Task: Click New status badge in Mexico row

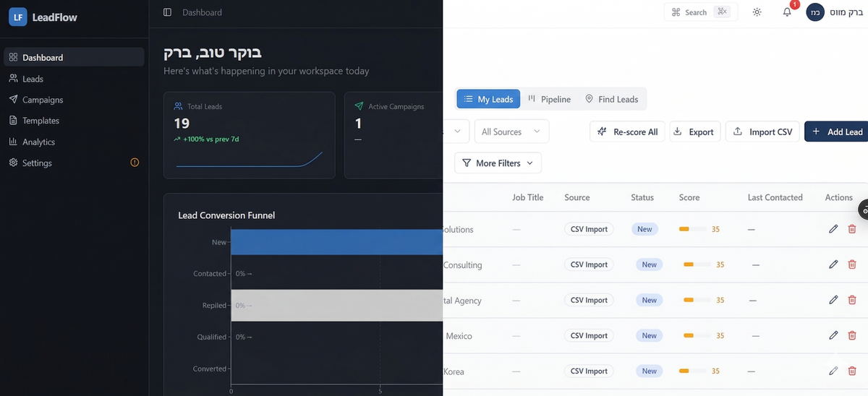Action: [x=650, y=335]
